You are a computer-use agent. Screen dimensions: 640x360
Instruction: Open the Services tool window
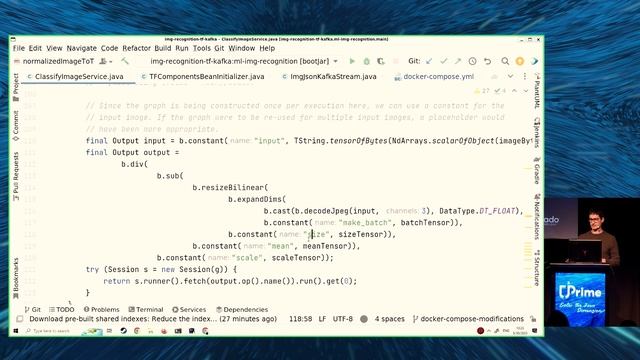[x=189, y=309]
